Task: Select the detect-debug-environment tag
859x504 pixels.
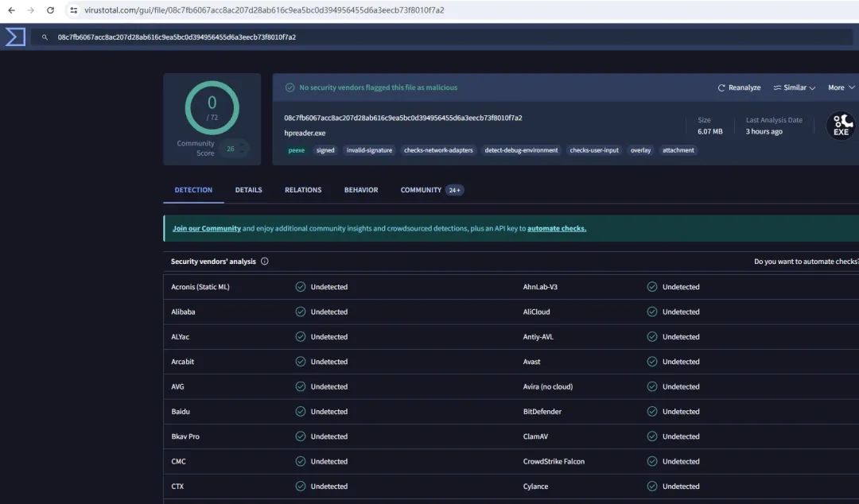Action: (x=521, y=150)
